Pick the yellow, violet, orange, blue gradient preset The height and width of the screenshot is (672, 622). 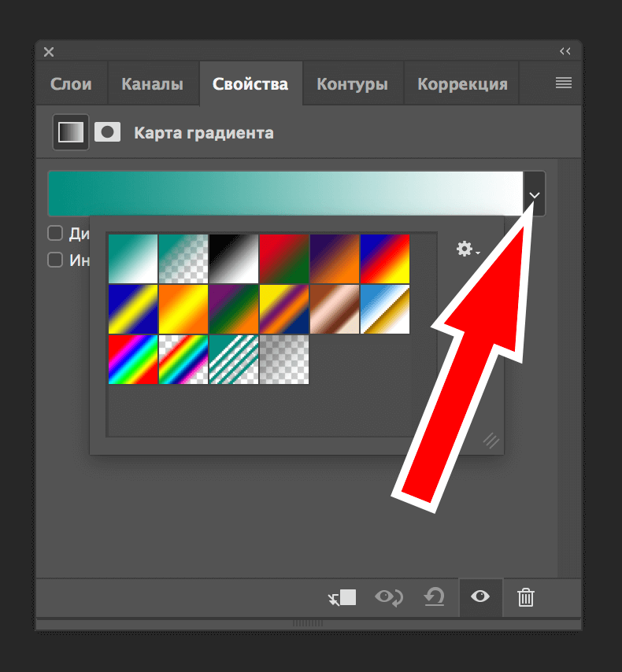point(284,309)
